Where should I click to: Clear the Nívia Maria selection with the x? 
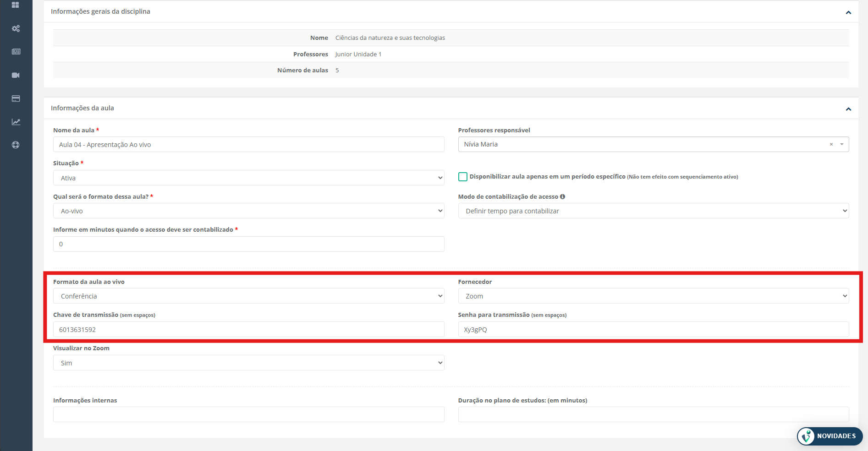(x=831, y=144)
